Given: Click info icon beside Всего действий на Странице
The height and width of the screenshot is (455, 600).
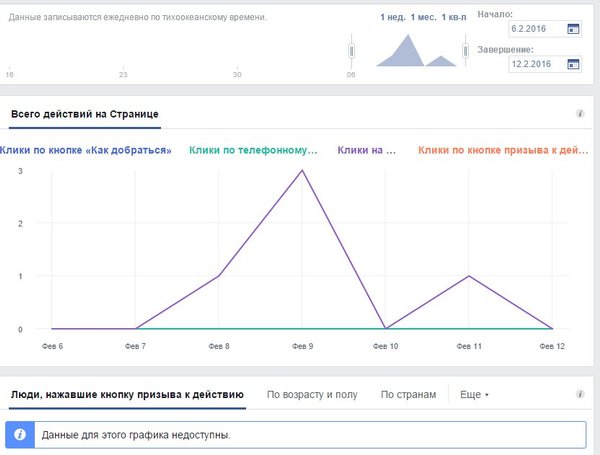Looking at the screenshot, I should pos(580,115).
